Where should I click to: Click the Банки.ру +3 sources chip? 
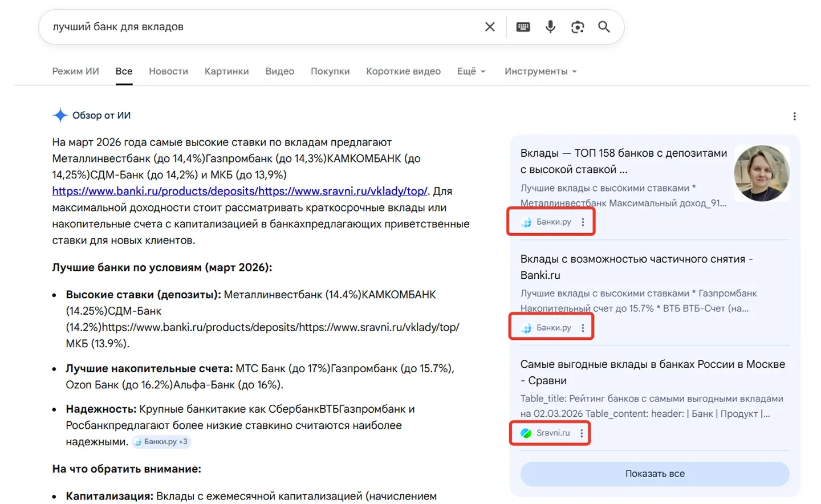(x=161, y=442)
